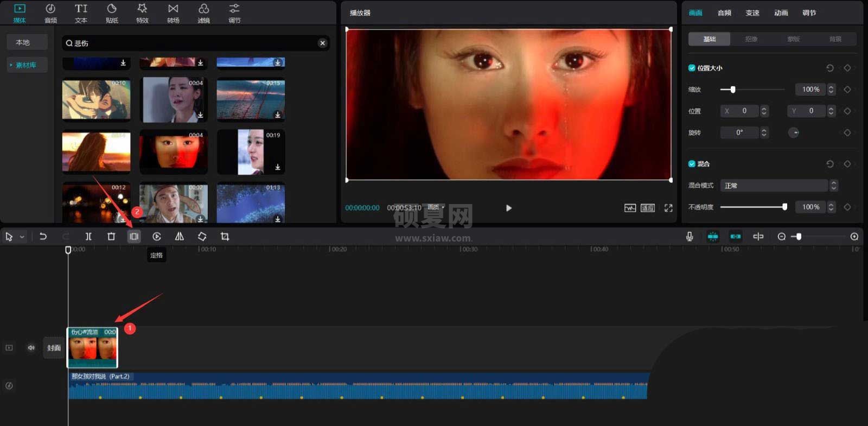Open the 特效 effects tab
Screen dimensions: 868x426
click(142, 13)
